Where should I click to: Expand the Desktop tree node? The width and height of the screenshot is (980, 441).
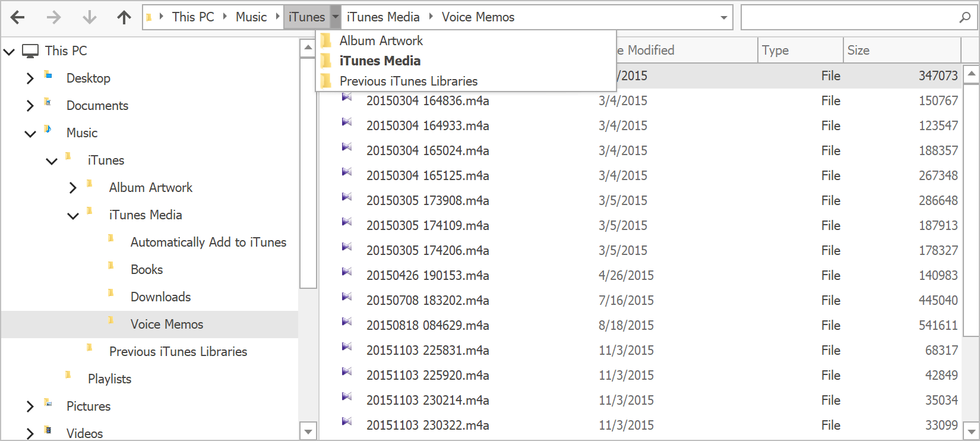click(x=30, y=78)
